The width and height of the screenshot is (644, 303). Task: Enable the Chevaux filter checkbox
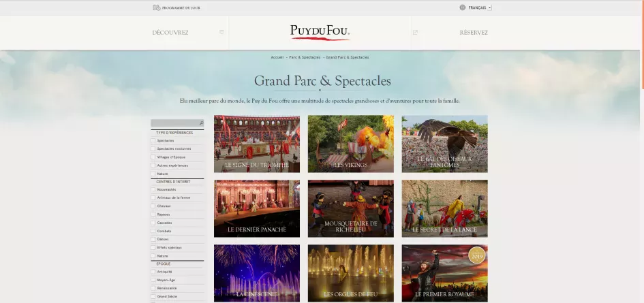click(x=153, y=206)
